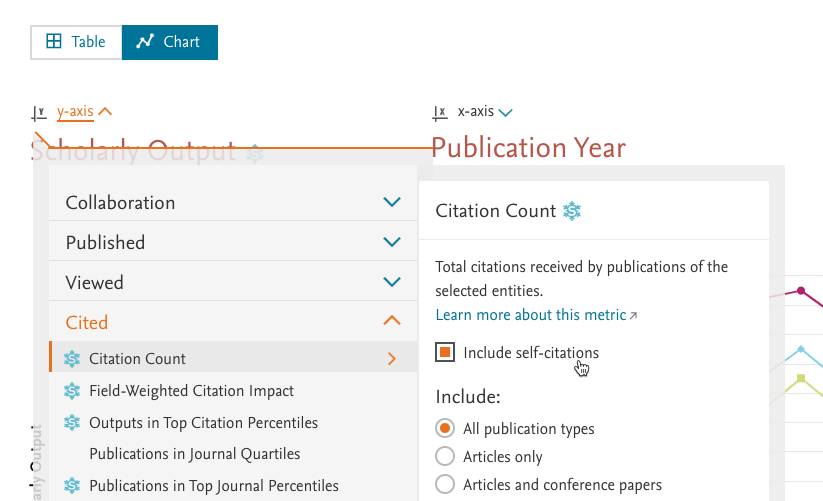Click snowball icon beside Publications in Top Journal Percentiles
This screenshot has height=501, width=823.
(72, 486)
